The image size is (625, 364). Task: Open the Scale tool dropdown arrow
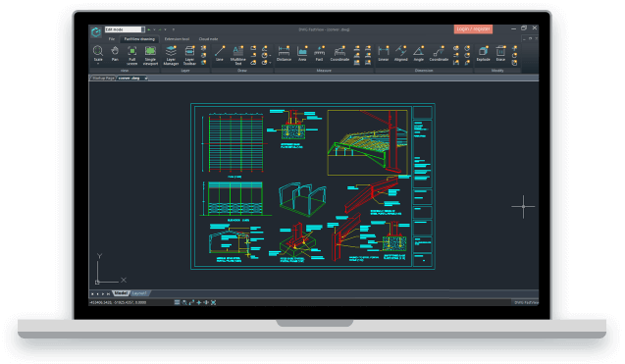click(x=98, y=64)
